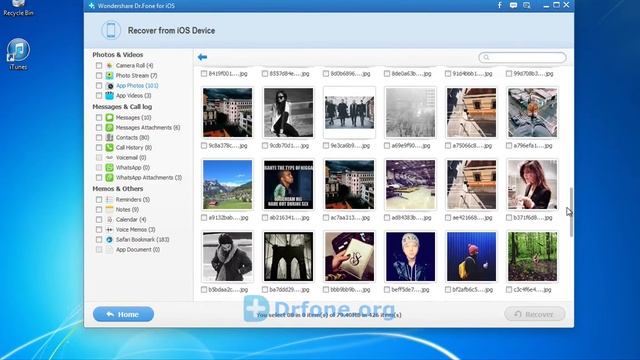Click the Call History phone icon

click(x=109, y=147)
